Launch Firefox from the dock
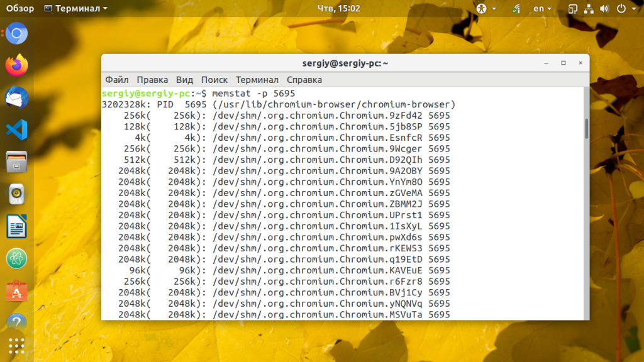644x362 pixels. click(x=16, y=65)
